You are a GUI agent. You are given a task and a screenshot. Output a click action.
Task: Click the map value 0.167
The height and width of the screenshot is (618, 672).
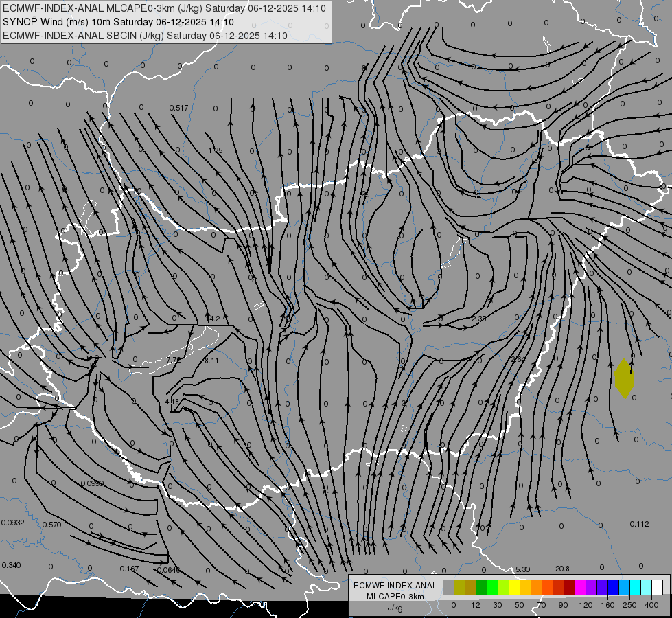129,569
